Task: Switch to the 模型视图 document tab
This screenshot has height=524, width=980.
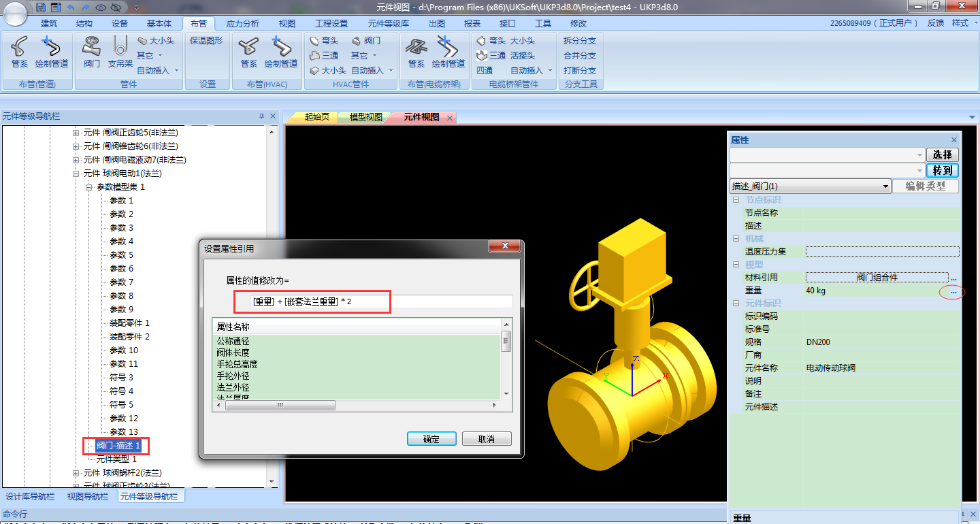Action: point(365,117)
